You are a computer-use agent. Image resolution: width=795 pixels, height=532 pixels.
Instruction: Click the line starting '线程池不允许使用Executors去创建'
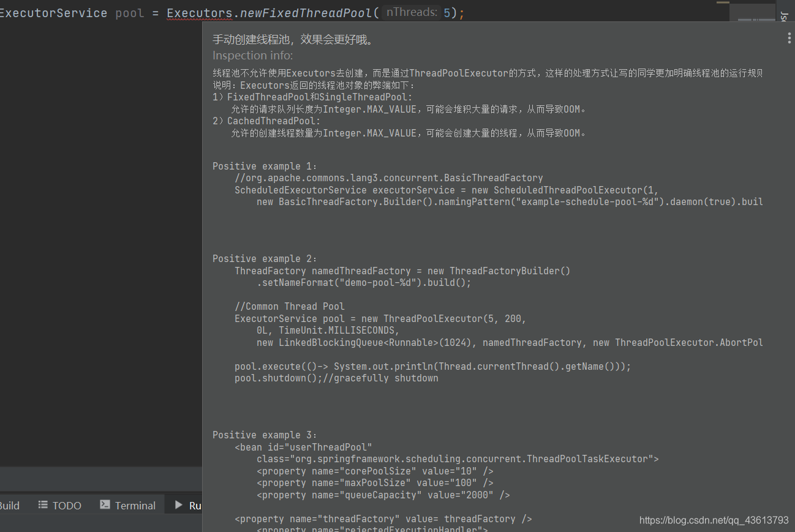pos(488,73)
